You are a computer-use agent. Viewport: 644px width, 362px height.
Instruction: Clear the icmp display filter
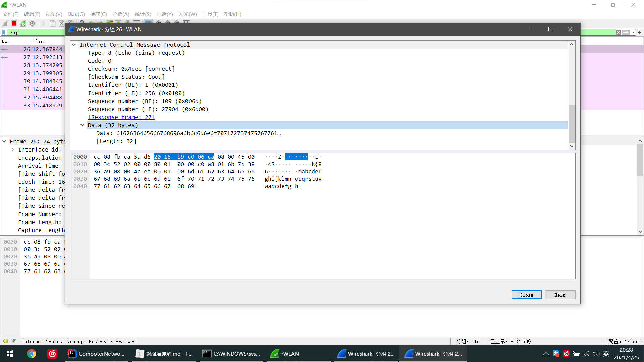(618, 32)
